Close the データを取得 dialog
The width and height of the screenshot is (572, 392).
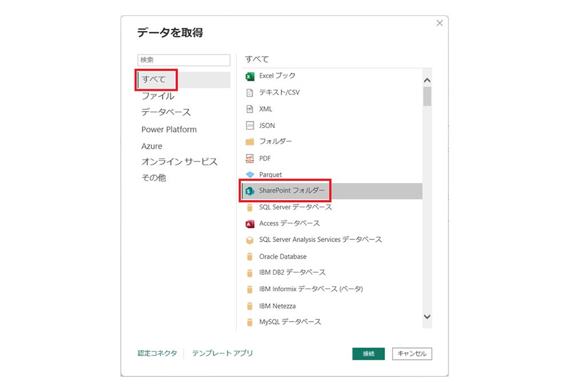439,23
